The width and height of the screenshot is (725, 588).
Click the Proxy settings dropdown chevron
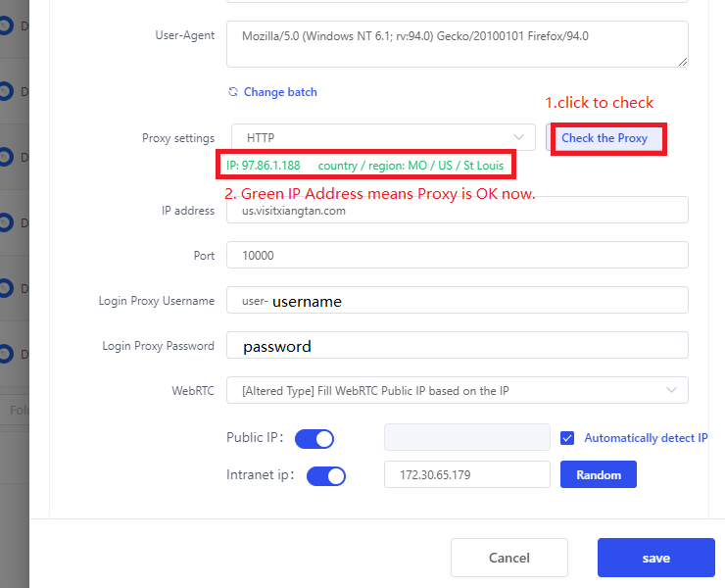coord(519,137)
